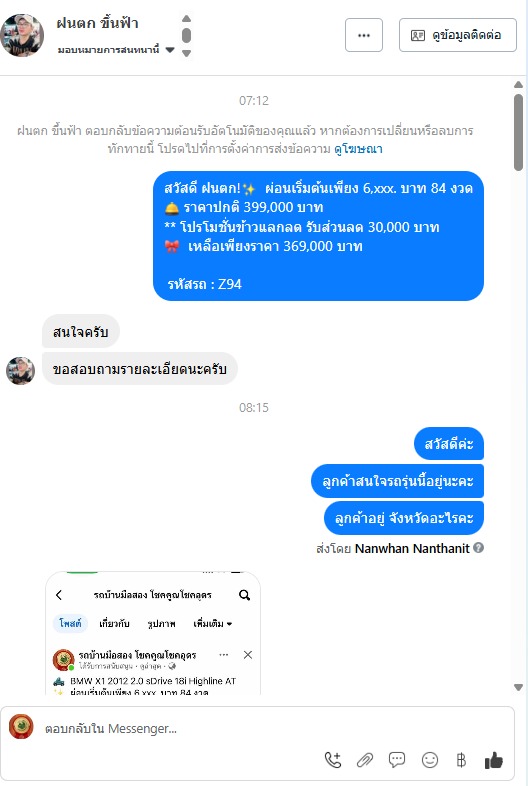Open the emoji picker smiley icon
Image resolution: width=528 pixels, height=786 pixels.
click(x=430, y=760)
